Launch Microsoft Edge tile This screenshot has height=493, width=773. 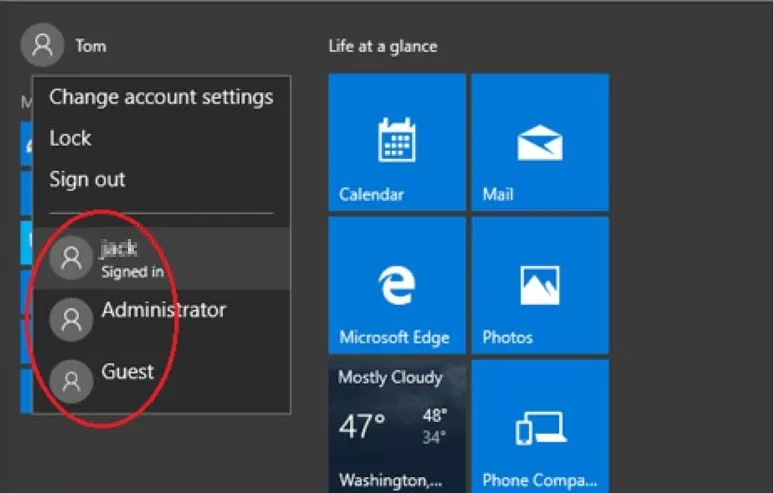(x=397, y=285)
